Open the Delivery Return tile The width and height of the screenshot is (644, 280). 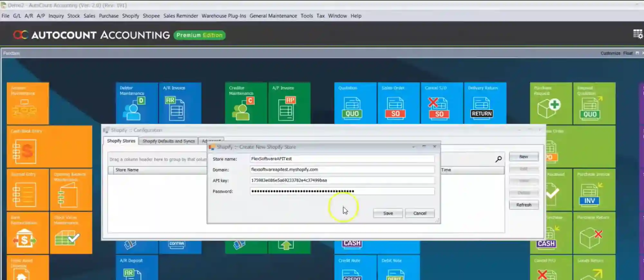[x=485, y=103]
